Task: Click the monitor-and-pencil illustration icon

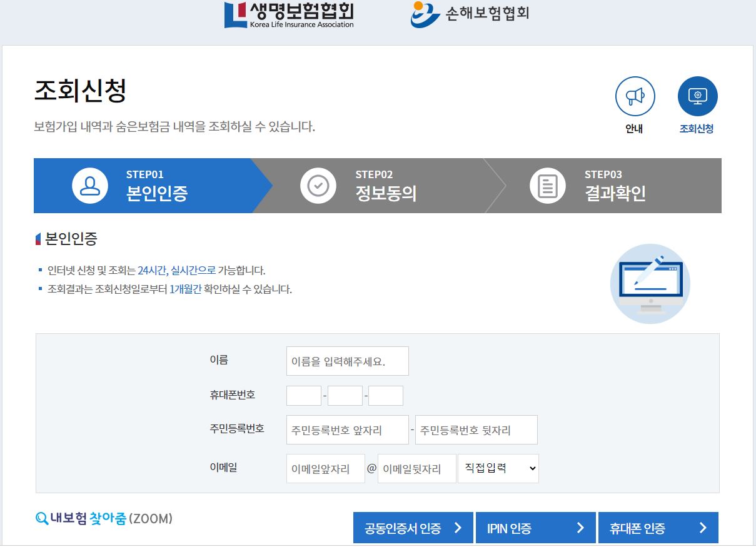Action: [x=650, y=283]
